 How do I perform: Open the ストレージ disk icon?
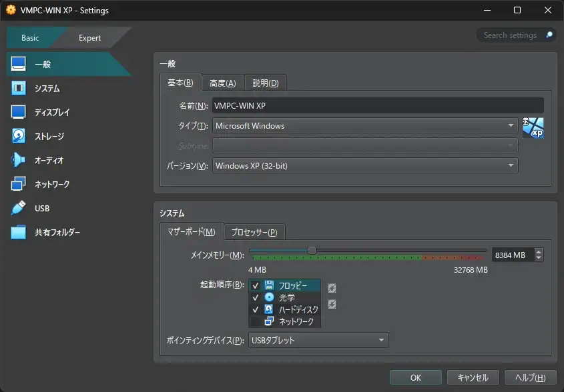click(x=19, y=136)
